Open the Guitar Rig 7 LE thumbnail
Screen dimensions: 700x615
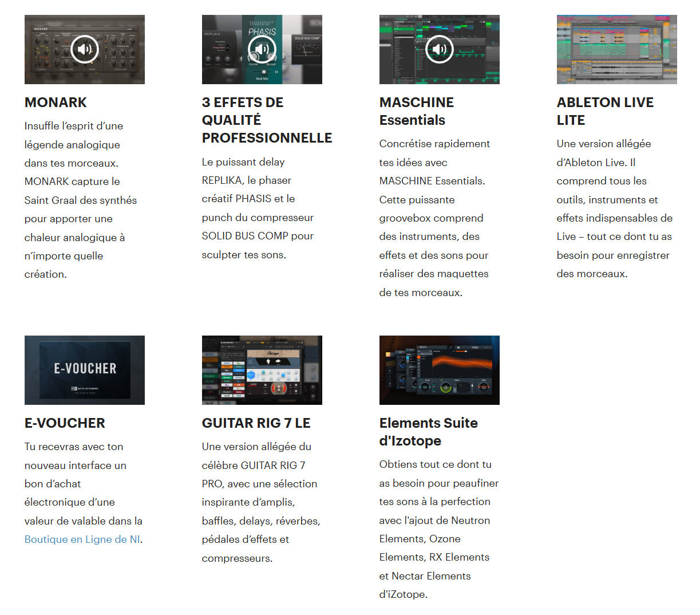coord(262,370)
